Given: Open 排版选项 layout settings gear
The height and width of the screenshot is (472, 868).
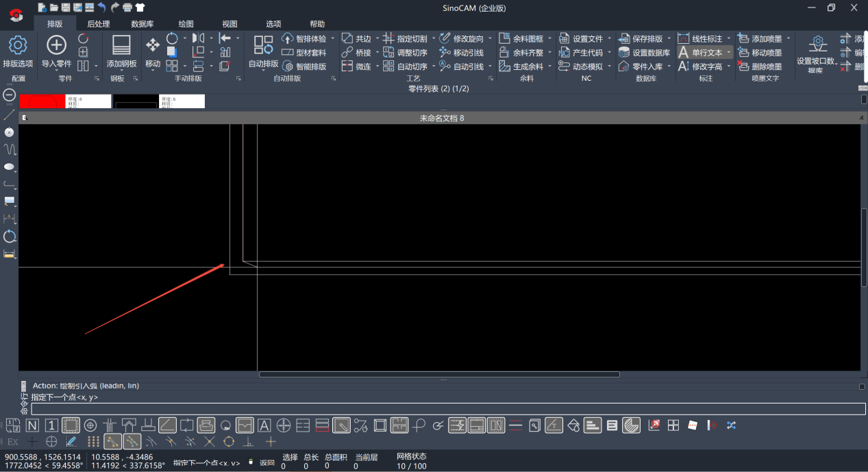Looking at the screenshot, I should tap(17, 46).
